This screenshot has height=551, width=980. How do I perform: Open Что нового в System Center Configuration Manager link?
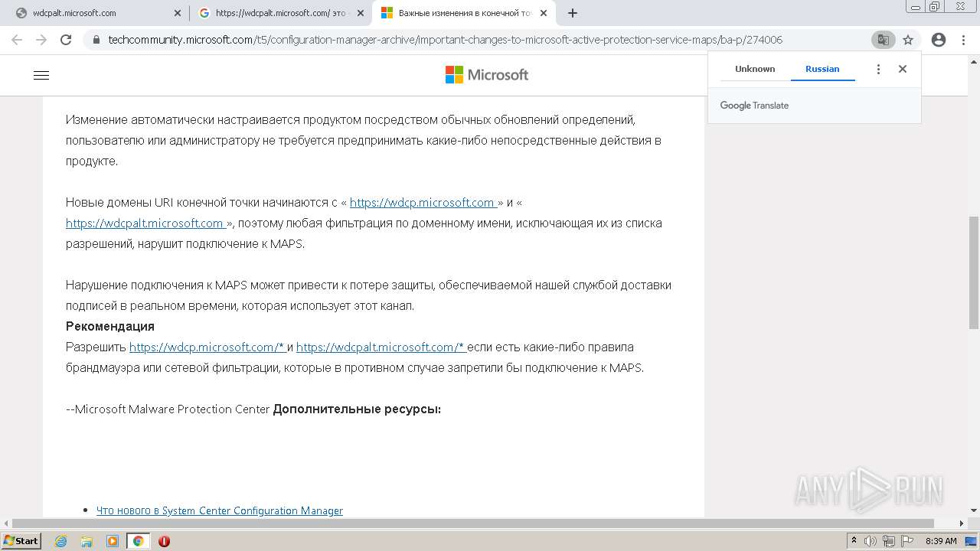pyautogui.click(x=220, y=510)
